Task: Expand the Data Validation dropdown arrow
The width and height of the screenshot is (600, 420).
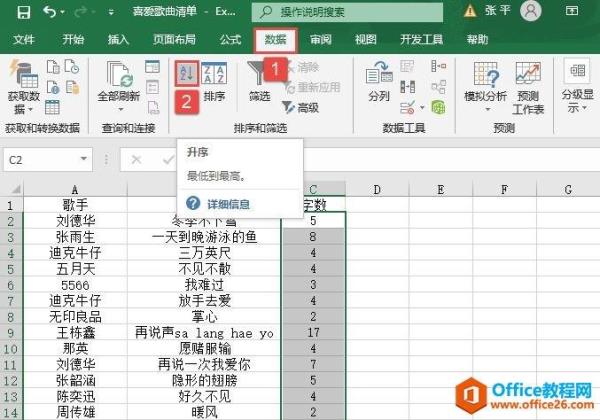Action: pos(422,107)
